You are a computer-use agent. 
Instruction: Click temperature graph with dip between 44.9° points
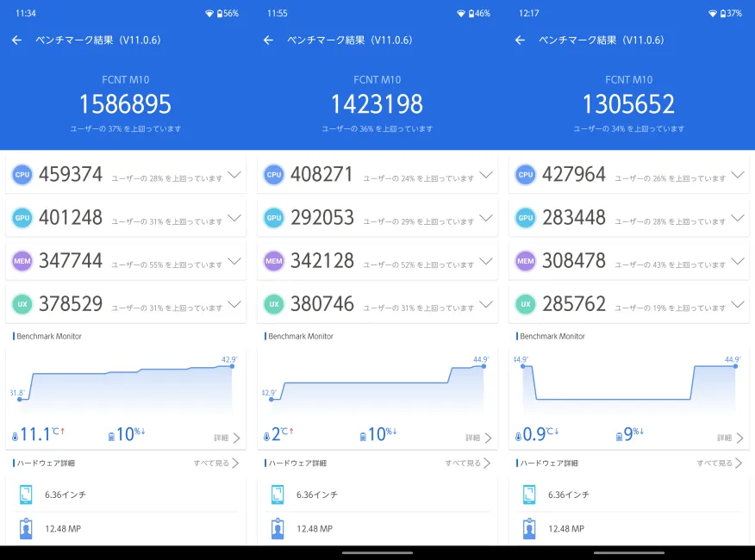[629, 385]
